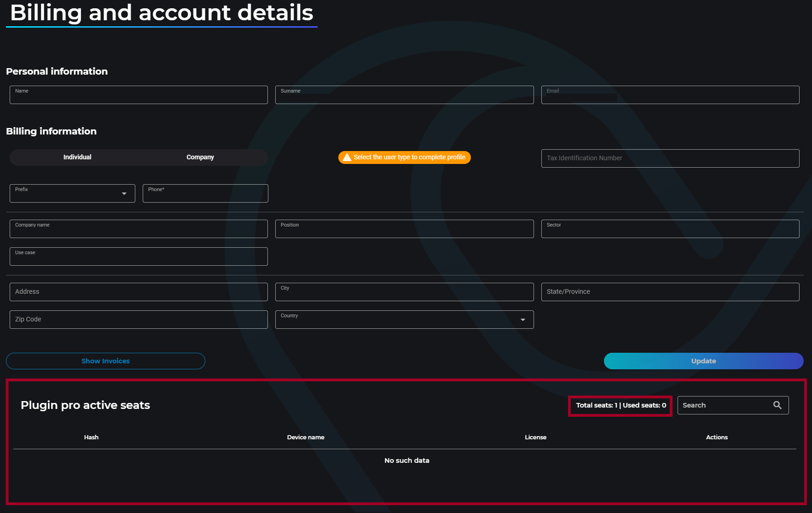This screenshot has width=812, height=513.
Task: Select the Individual user type
Action: pos(77,157)
